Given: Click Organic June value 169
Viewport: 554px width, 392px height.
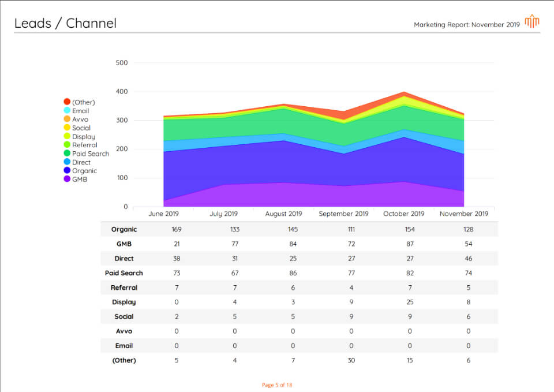Looking at the screenshot, I should point(177,229).
